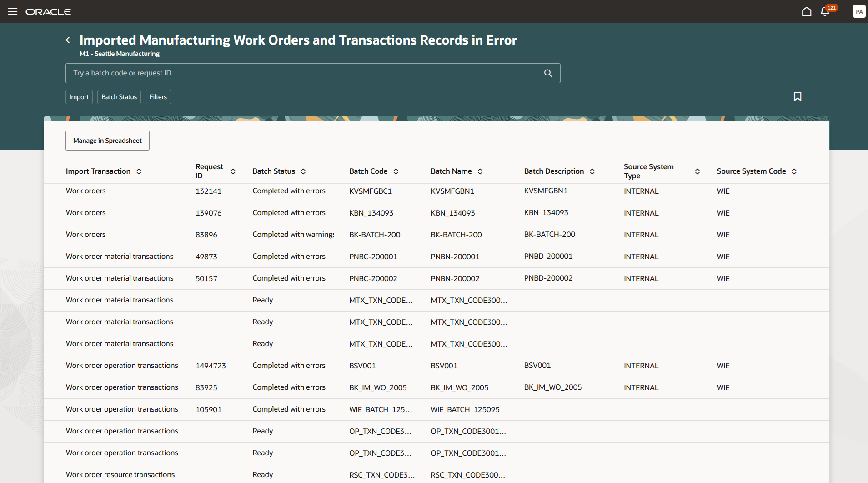Screen dimensions: 868x483
Task: Open the main navigation hamburger menu
Action: [x=13, y=11]
